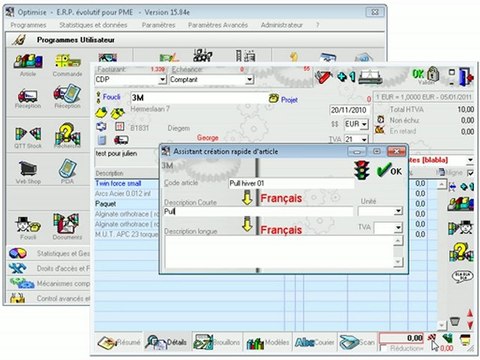
Task: Open the Programmes menu
Action: [x=28, y=25]
